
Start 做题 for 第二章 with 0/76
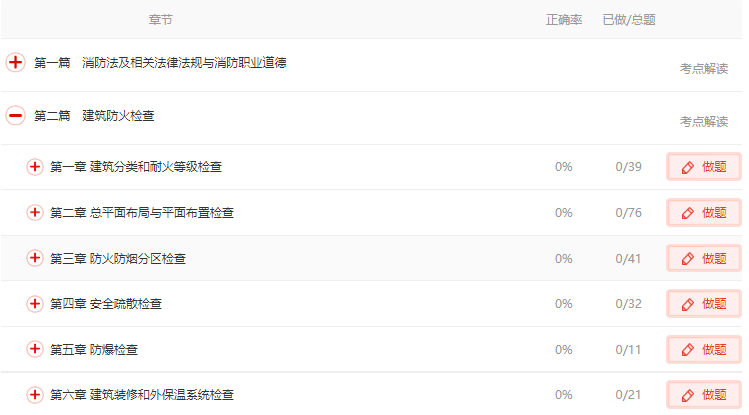[704, 213]
